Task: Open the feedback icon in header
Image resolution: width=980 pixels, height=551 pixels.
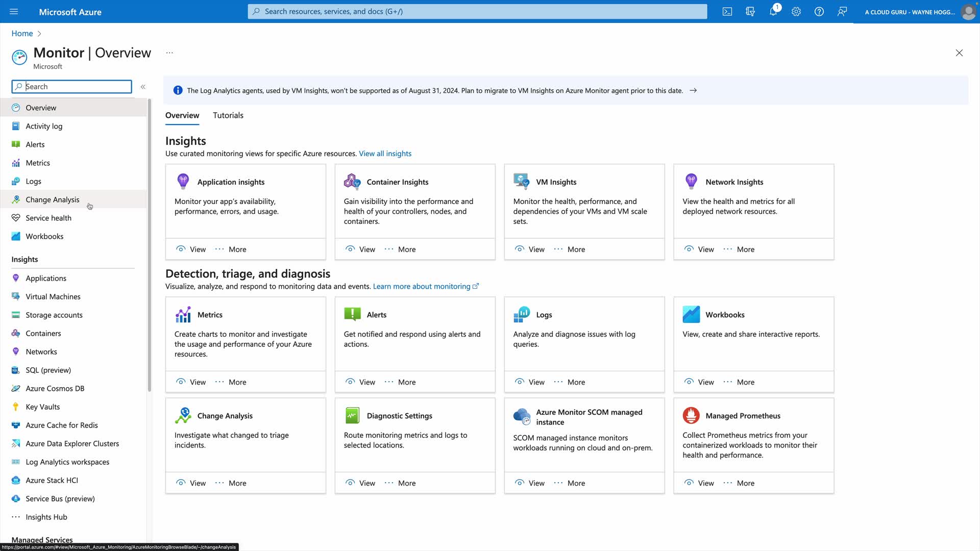Action: [x=842, y=11]
